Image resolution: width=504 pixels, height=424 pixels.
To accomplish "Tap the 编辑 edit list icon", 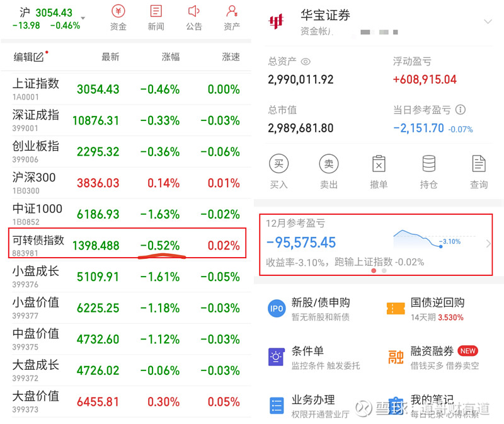I will pyautogui.click(x=38, y=57).
